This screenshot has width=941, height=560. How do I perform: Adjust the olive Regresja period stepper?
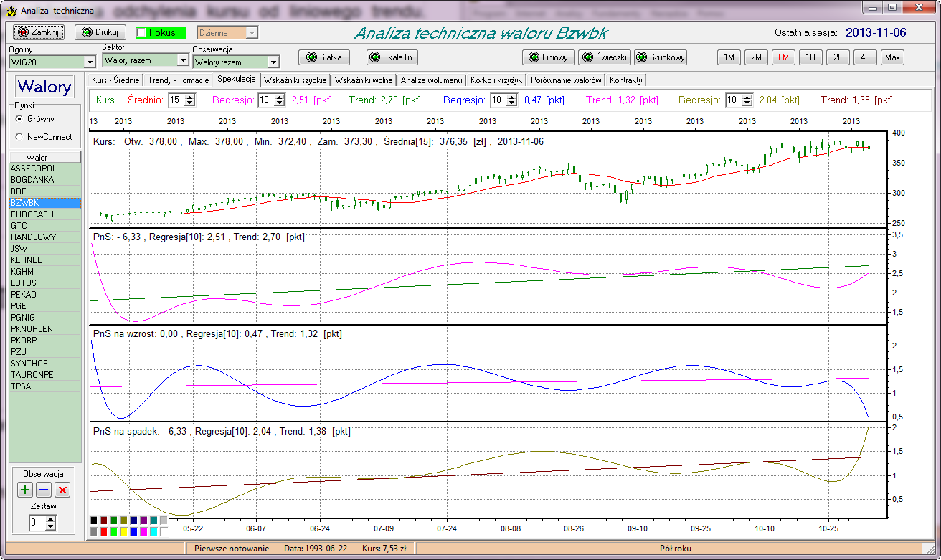click(x=747, y=100)
